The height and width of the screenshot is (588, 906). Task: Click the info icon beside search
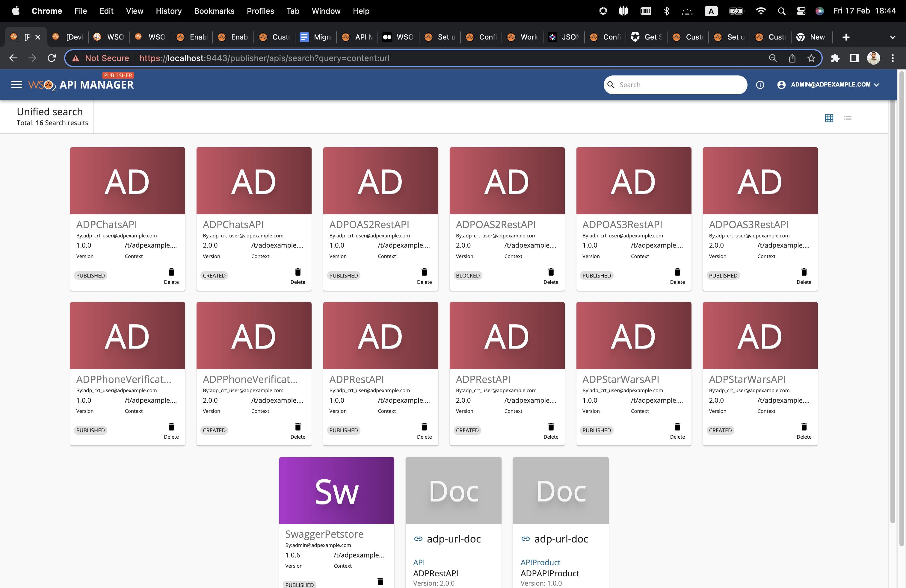[760, 85]
